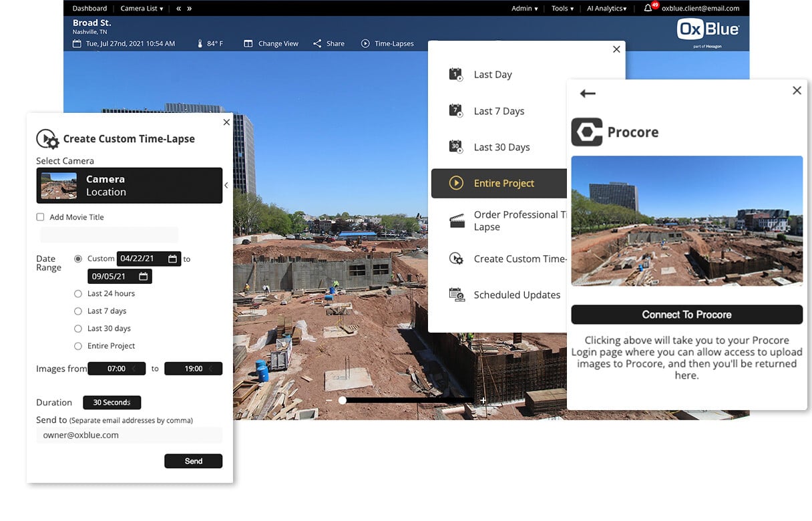Click the clapperboard Order Professional icon

[457, 221]
